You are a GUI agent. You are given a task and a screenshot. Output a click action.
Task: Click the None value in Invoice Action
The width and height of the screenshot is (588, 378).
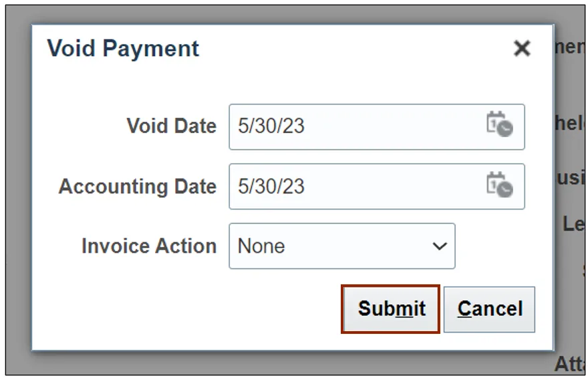pyautogui.click(x=261, y=246)
